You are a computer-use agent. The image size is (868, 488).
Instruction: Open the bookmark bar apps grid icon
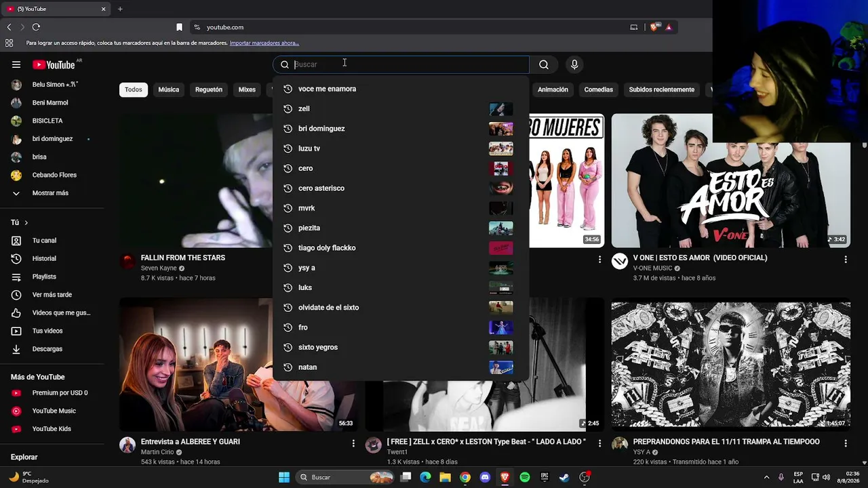click(9, 43)
